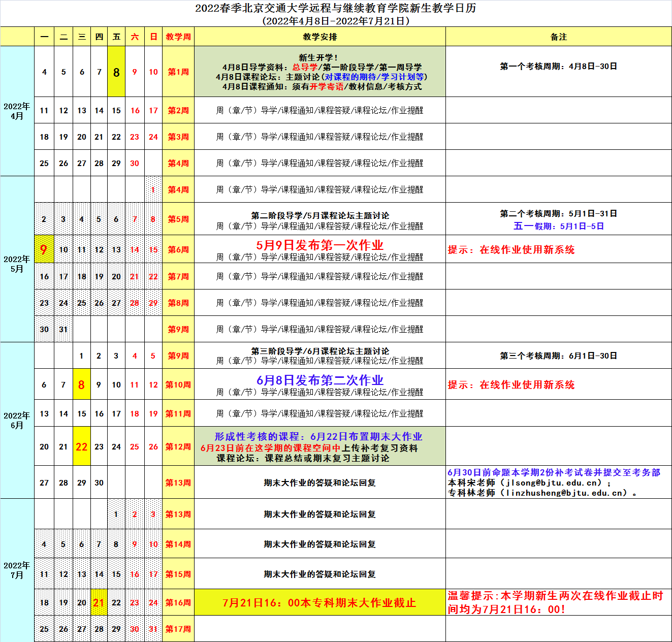Screen dimensions: 672x642
Task: Click '第二阶段导学/5月课程论坛主题讨论' text
Action: point(320,215)
